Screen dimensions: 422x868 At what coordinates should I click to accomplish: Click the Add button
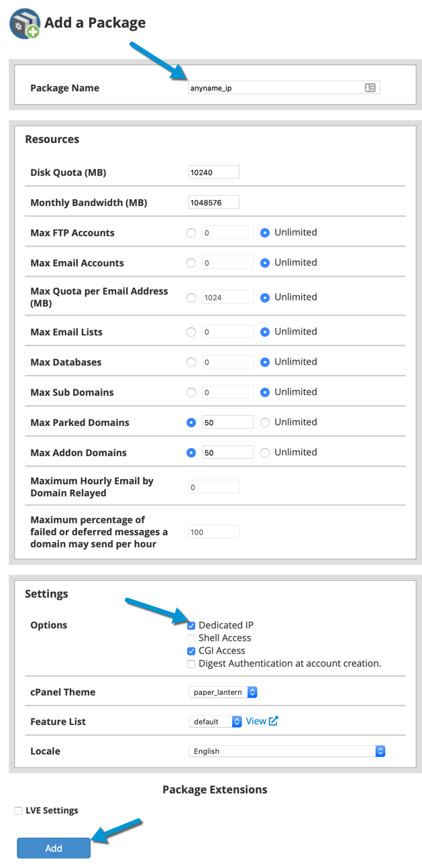(54, 848)
